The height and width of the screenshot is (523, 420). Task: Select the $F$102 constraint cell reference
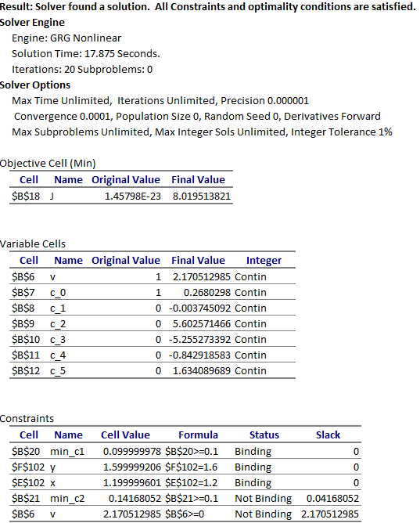(28, 467)
